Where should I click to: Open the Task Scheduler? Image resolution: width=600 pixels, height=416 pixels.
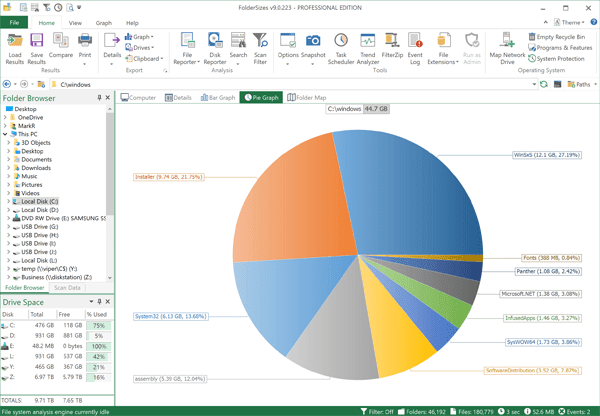click(x=341, y=48)
